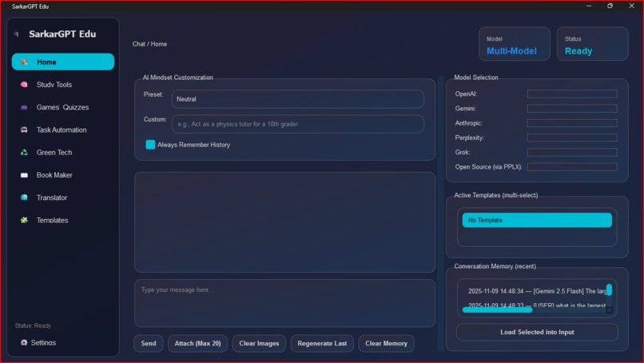Switch to Task Automation
This screenshot has height=363, width=644.
point(63,130)
